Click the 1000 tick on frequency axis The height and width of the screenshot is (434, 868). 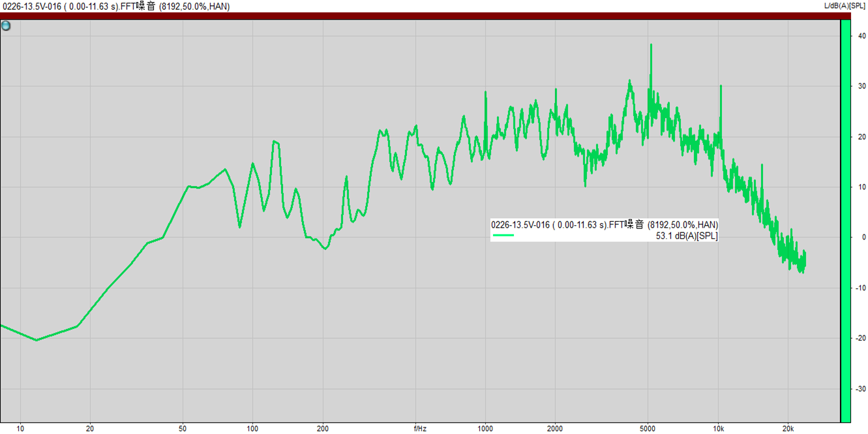485,429
